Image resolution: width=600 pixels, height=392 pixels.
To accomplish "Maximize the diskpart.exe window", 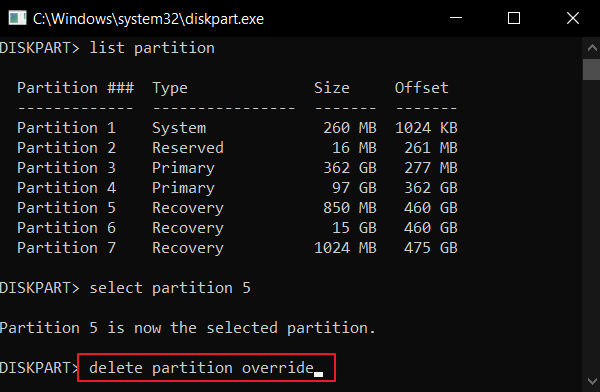I will (514, 18).
